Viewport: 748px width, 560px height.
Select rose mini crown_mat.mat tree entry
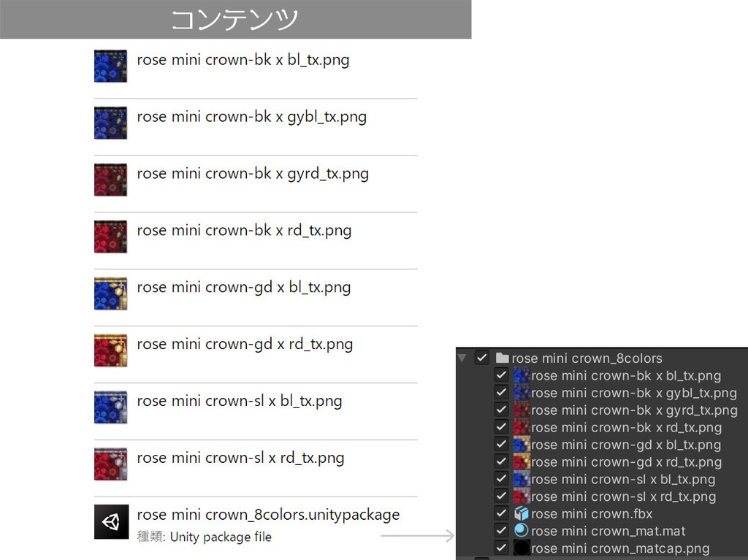(x=608, y=531)
